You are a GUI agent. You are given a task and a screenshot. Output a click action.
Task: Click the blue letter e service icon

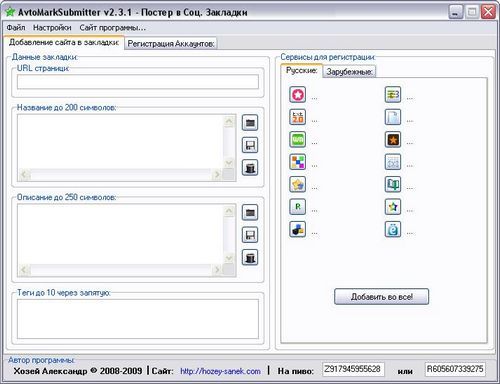tap(393, 229)
